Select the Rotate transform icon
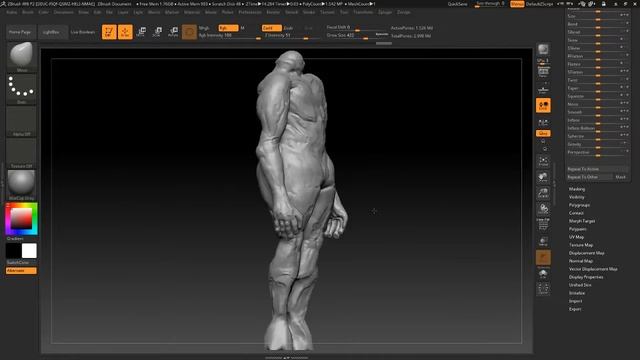 coord(173,32)
